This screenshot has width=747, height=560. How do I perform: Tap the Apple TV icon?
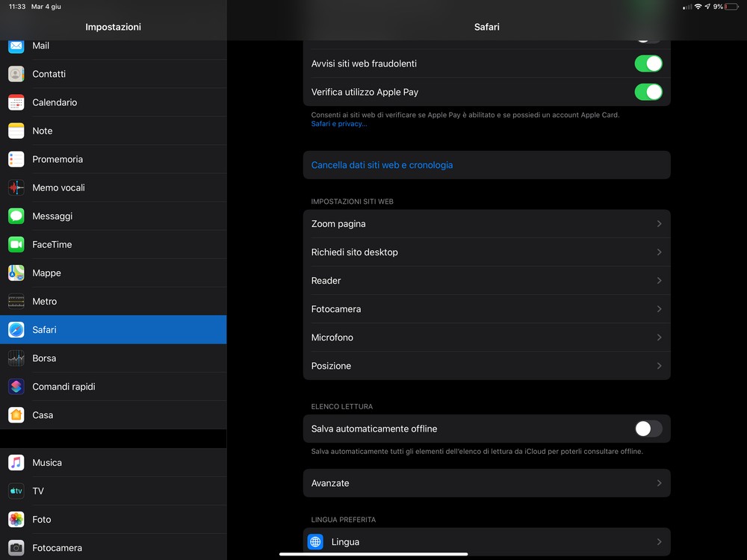(16, 491)
